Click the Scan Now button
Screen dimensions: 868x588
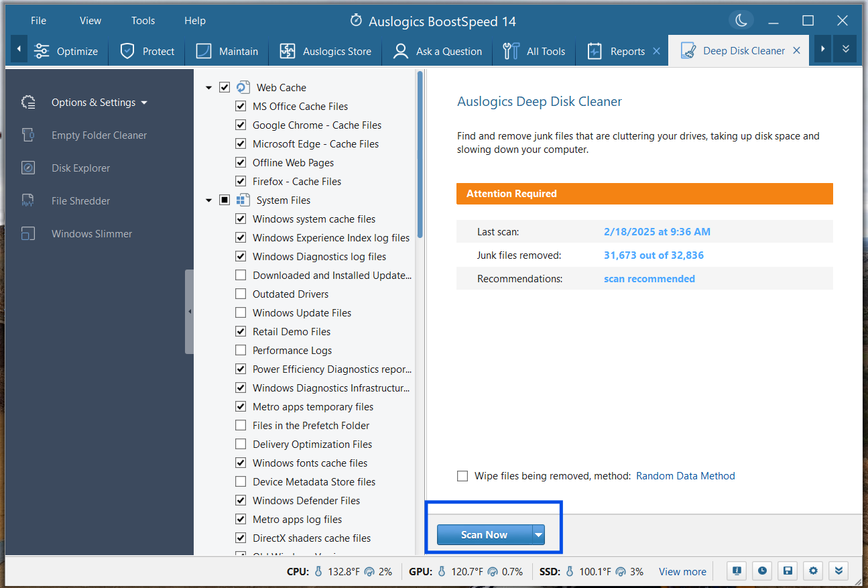(484, 534)
